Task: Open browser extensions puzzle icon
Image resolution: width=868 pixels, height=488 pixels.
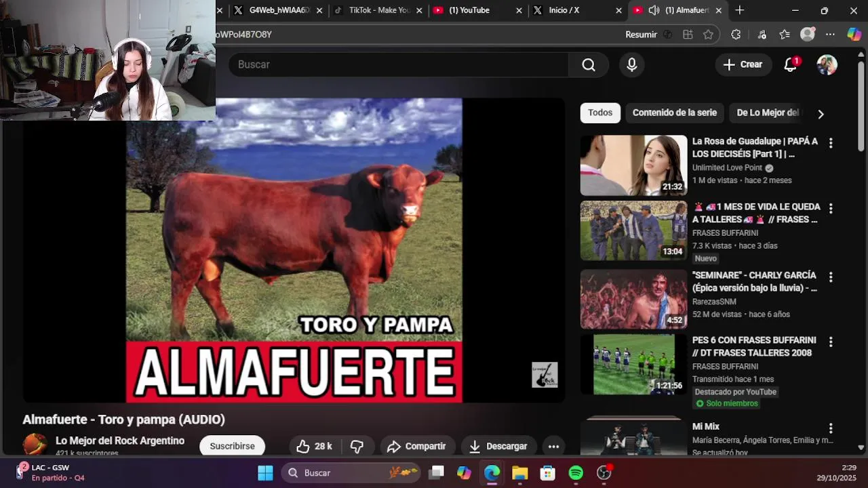Action: [x=736, y=35]
